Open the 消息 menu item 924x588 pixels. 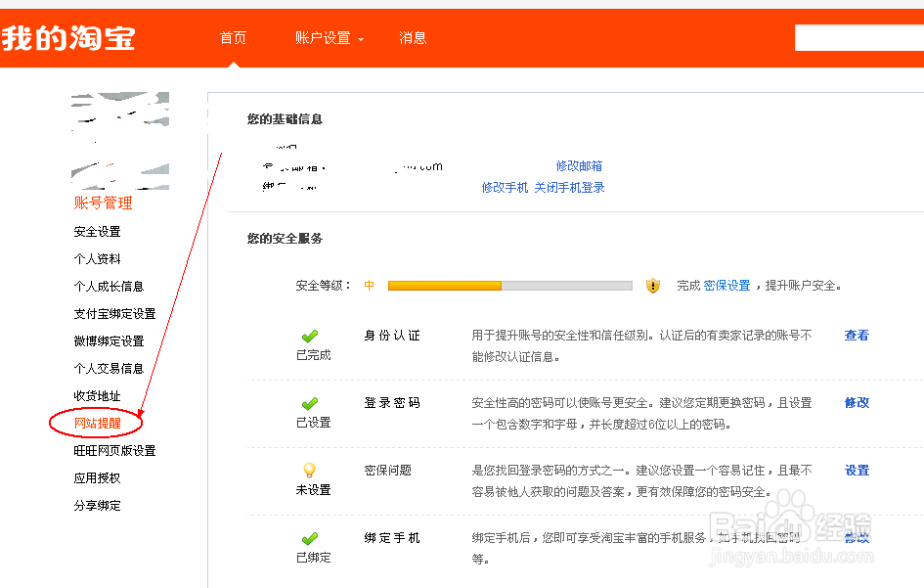[x=412, y=37]
